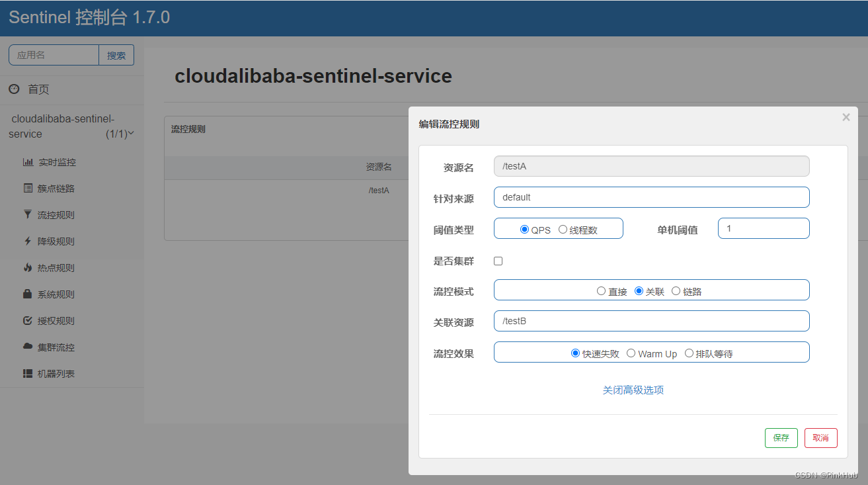Focus the 应用名 search field
This screenshot has width=868, height=485.
54,55
